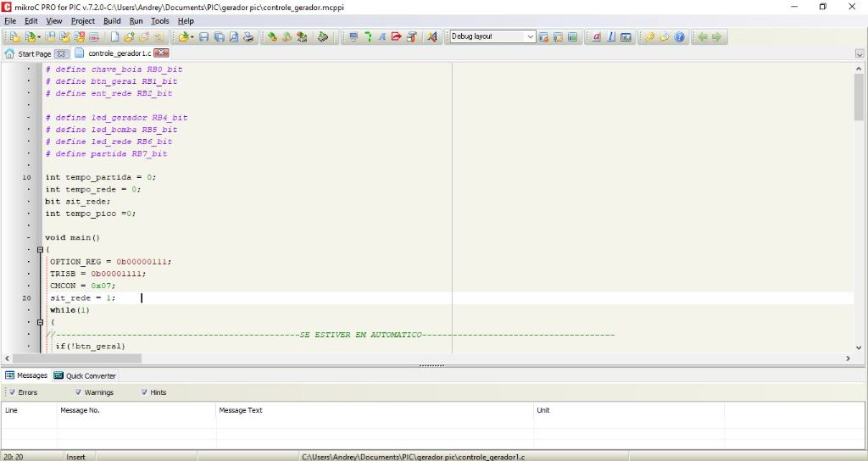Screen dimensions: 868x461
Task: Click the Save All files icon
Action: point(219,37)
